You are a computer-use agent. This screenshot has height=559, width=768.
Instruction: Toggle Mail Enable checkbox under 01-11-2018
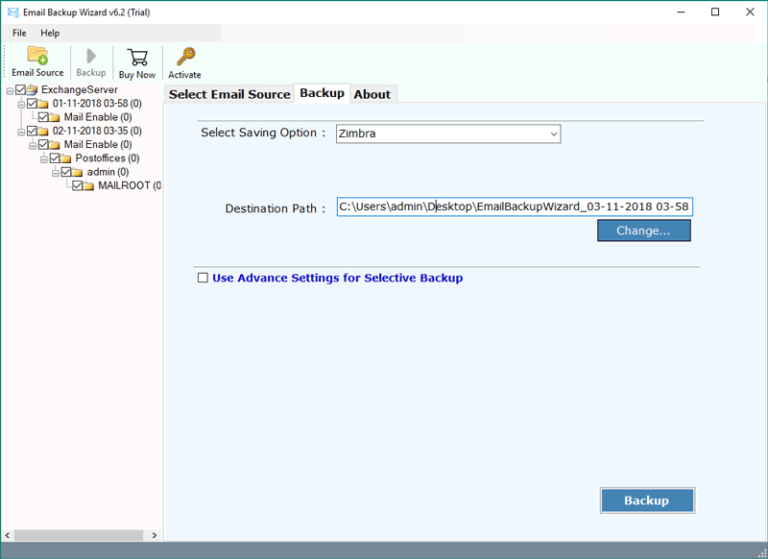[43, 117]
